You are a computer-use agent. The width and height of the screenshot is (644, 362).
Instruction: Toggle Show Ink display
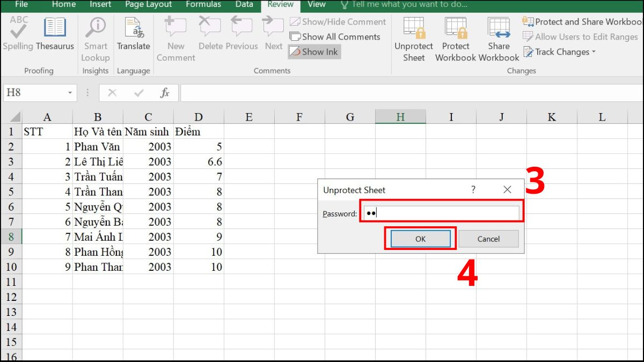tap(314, 51)
